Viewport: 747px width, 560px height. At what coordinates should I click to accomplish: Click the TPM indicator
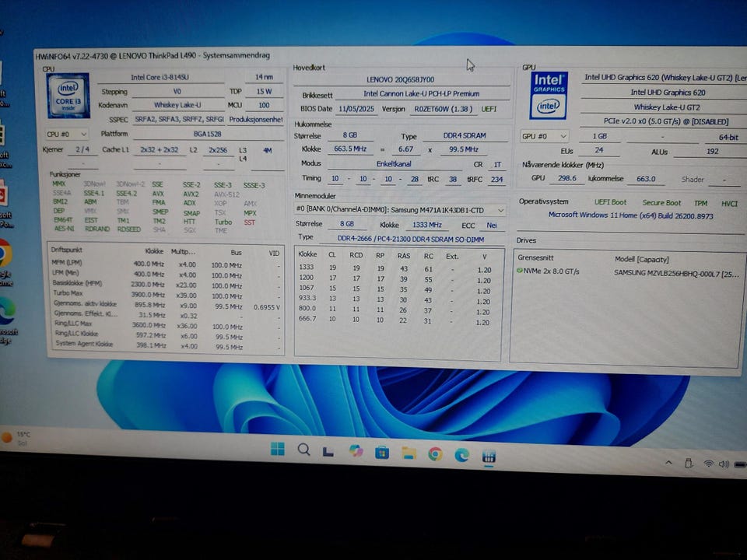[700, 203]
